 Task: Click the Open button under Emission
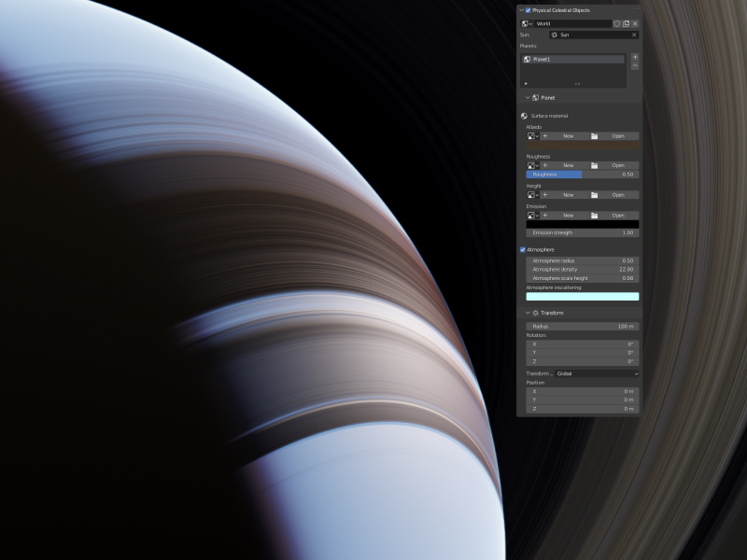[x=617, y=216]
